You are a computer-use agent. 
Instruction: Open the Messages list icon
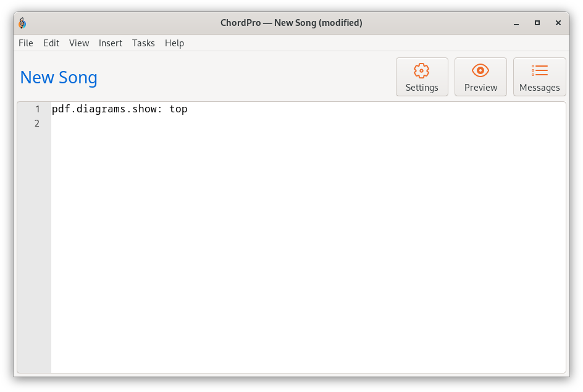(x=539, y=70)
